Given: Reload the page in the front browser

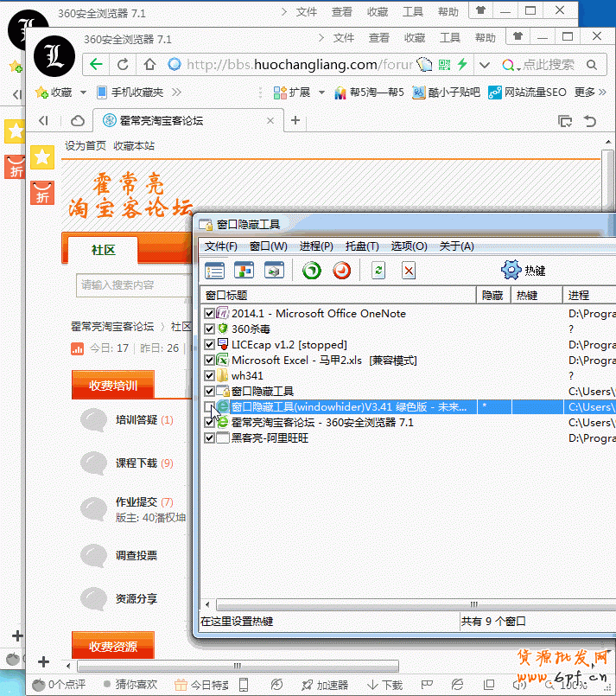Looking at the screenshot, I should click(x=123, y=65).
